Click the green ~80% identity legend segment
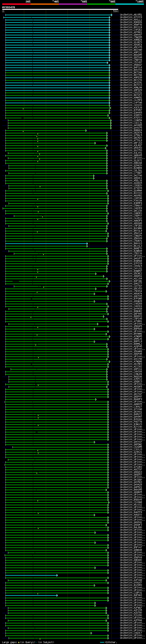146x644 pixels. 101,4
